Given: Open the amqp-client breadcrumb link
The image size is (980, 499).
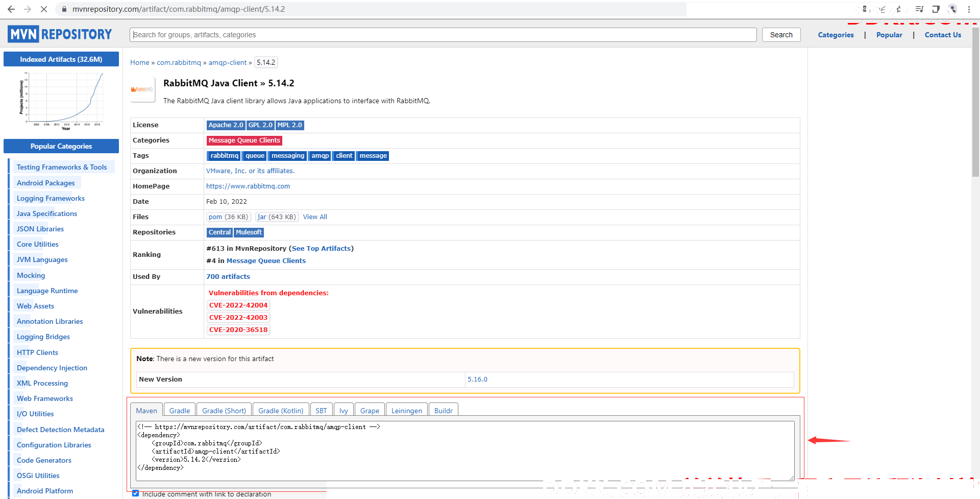Looking at the screenshot, I should pyautogui.click(x=227, y=62).
